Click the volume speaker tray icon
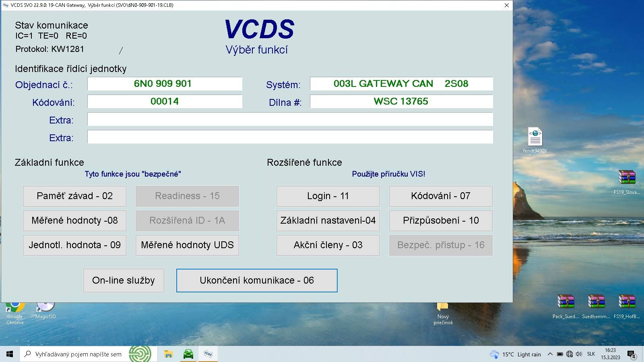The image size is (644, 362). (579, 354)
